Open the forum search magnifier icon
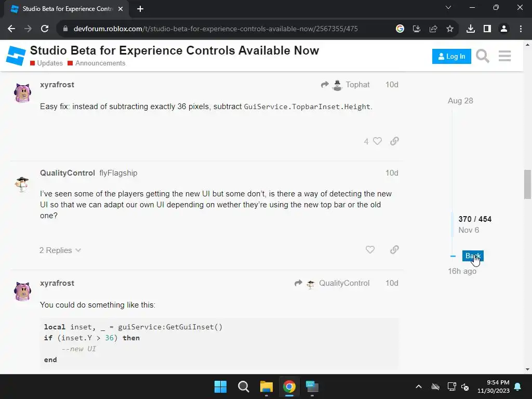This screenshot has height=399, width=532. click(483, 56)
